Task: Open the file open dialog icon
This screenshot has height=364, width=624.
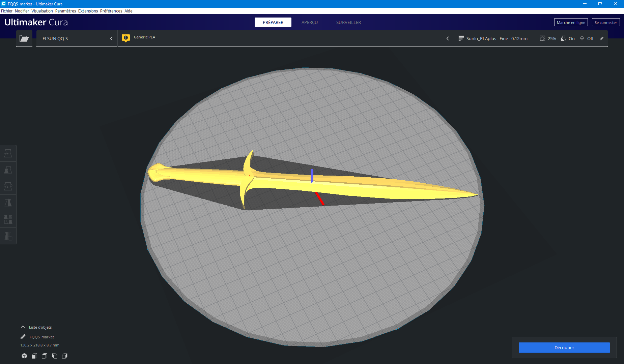Action: [24, 38]
